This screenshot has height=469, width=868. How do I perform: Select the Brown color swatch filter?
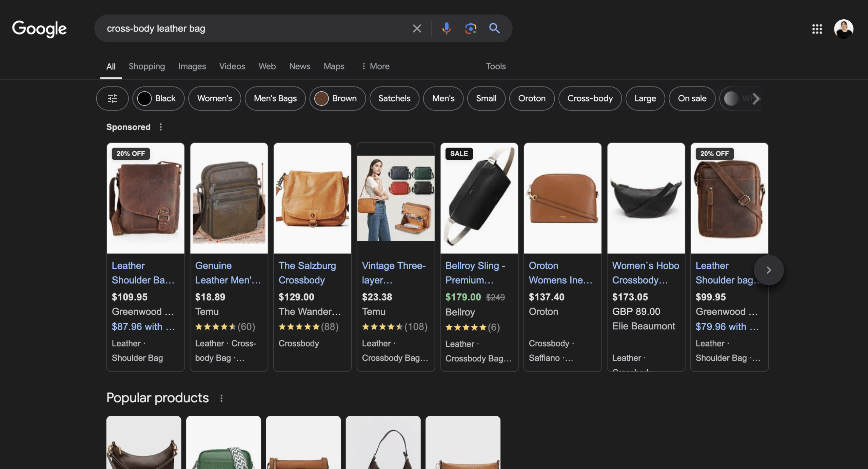337,99
